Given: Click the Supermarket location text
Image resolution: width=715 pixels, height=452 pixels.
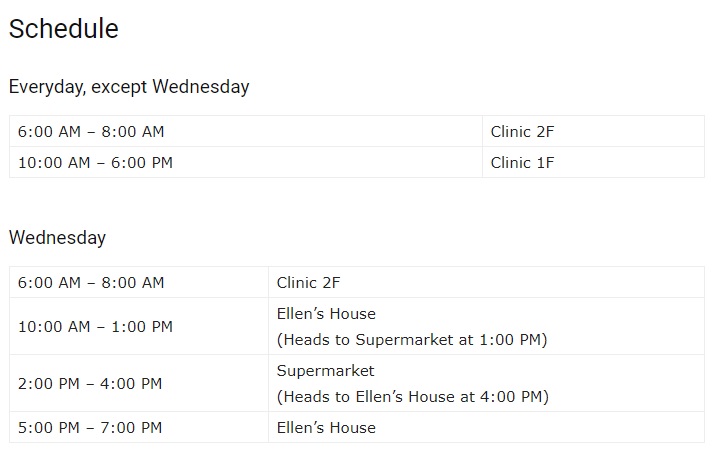Looking at the screenshot, I should click(325, 371).
